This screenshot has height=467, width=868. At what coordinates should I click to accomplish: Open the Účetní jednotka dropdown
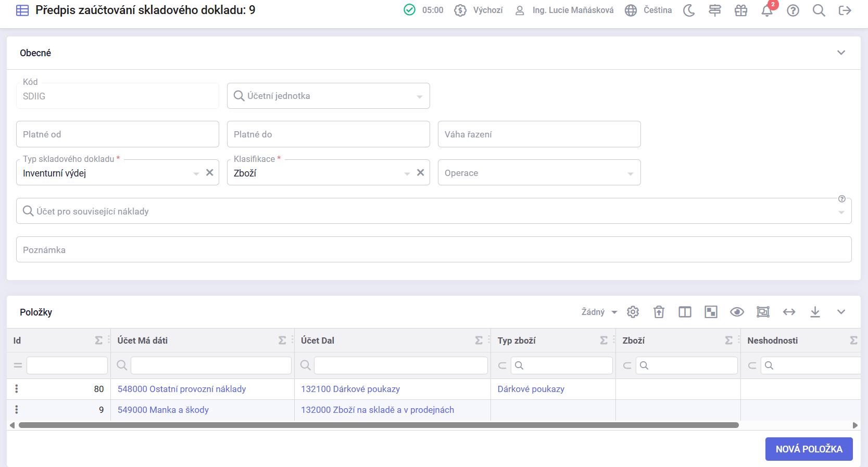328,96
